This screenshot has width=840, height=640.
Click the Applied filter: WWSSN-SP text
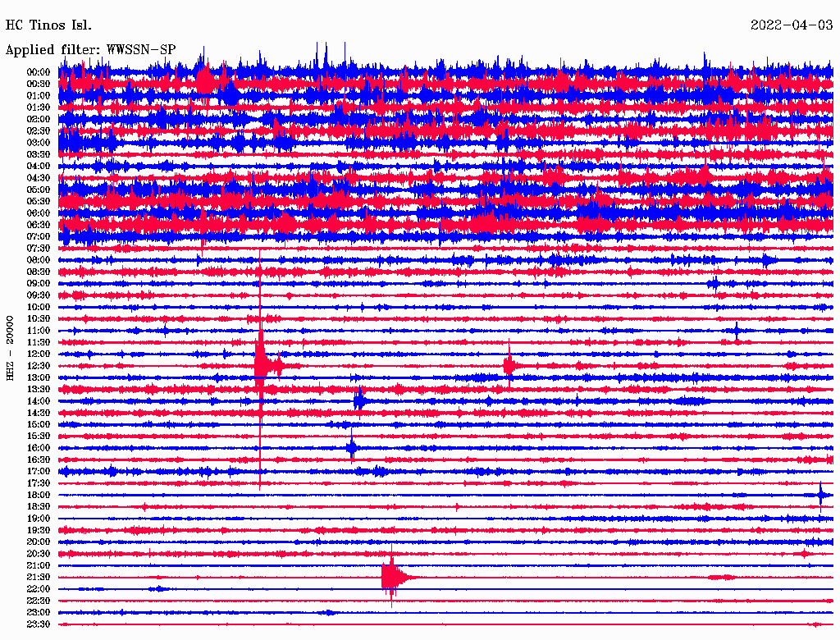[90, 50]
